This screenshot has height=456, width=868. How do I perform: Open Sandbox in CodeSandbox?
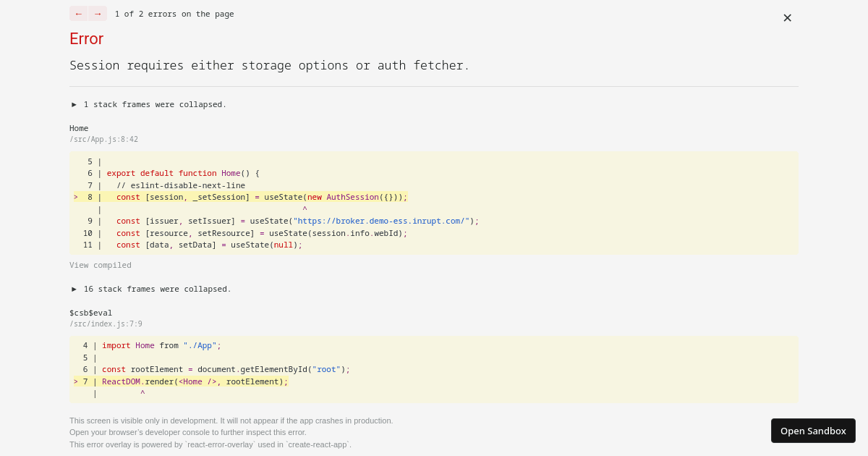[813, 430]
